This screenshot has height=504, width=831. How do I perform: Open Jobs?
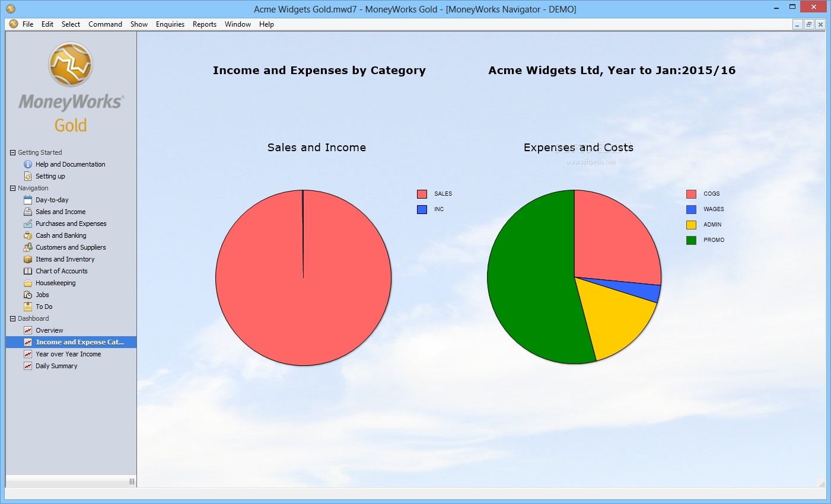(x=42, y=295)
